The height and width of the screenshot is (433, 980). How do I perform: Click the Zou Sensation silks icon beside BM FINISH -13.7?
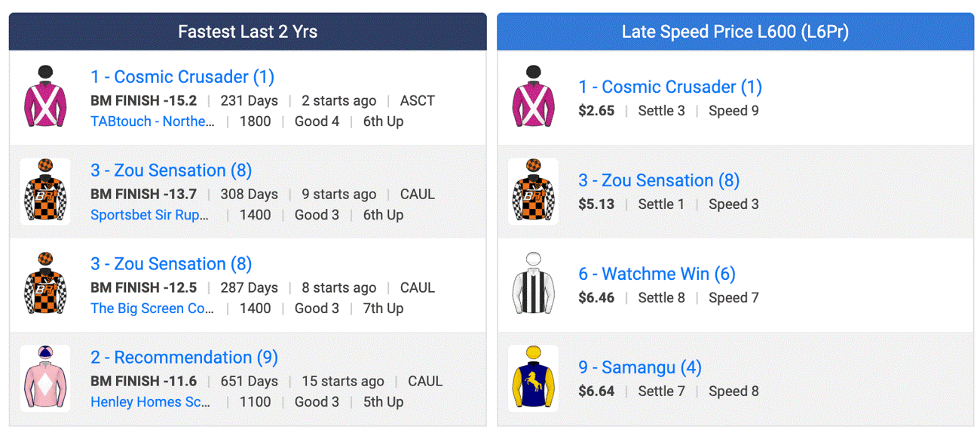[45, 192]
